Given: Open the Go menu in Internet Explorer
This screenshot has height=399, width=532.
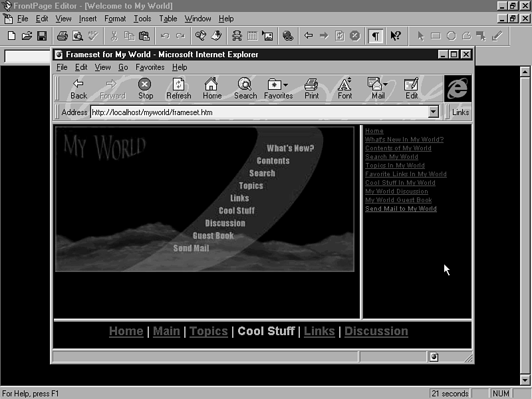Looking at the screenshot, I should [x=123, y=67].
